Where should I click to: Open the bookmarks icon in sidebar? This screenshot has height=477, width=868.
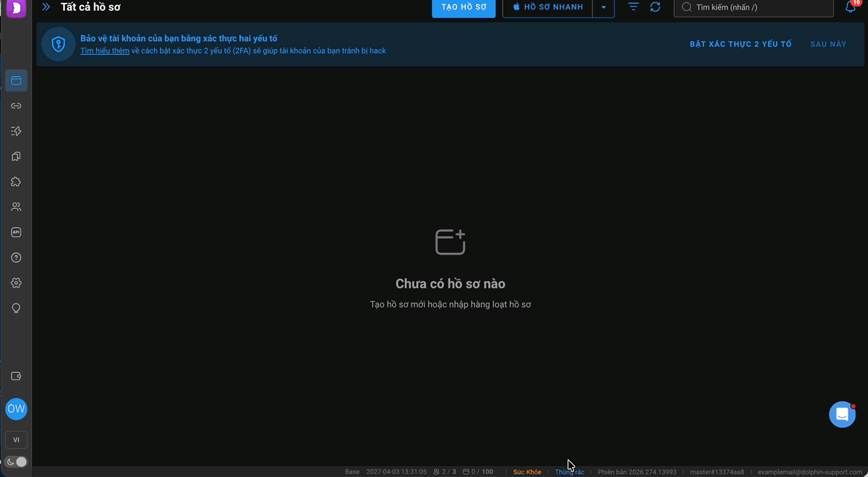(x=16, y=156)
